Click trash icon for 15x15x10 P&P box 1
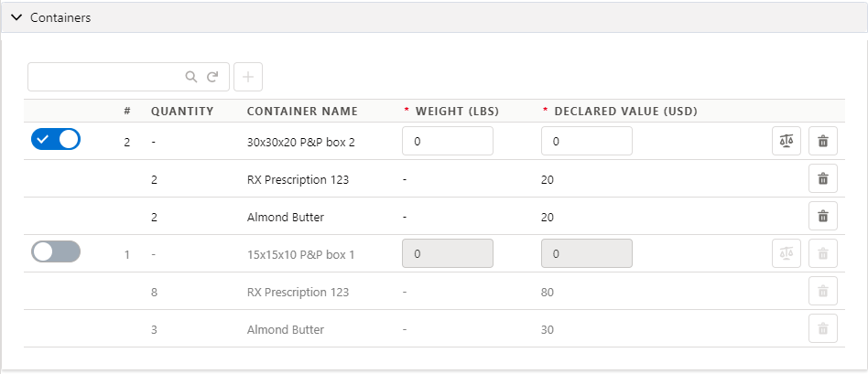Viewport: 868px width, 374px height. click(823, 254)
